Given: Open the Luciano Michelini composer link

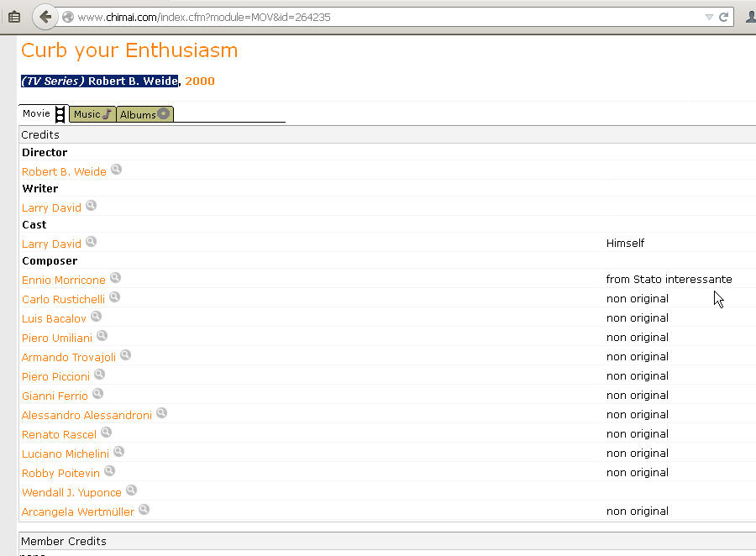Looking at the screenshot, I should 66,454.
